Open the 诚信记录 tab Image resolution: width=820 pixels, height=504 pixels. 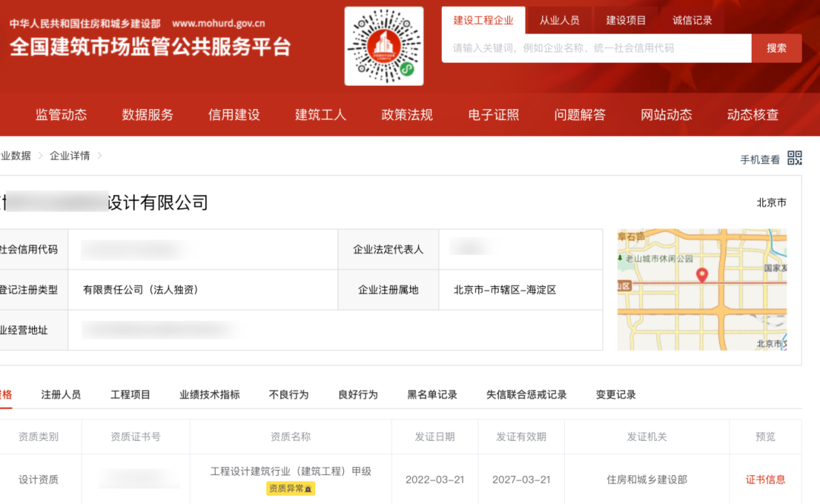[692, 20]
